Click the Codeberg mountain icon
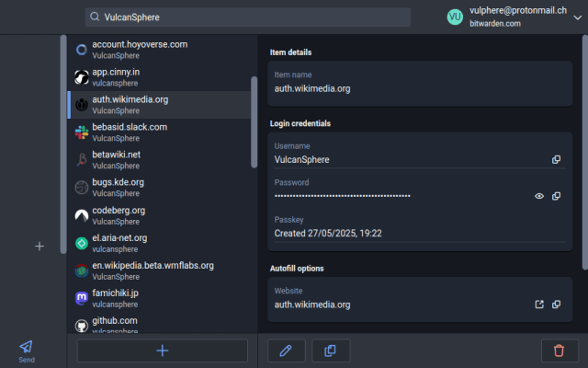 (x=82, y=215)
